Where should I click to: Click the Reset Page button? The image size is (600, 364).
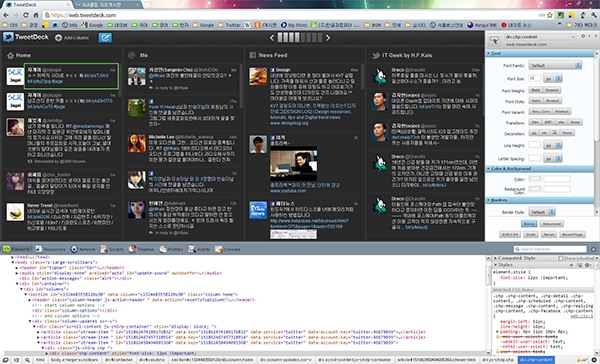point(572,235)
